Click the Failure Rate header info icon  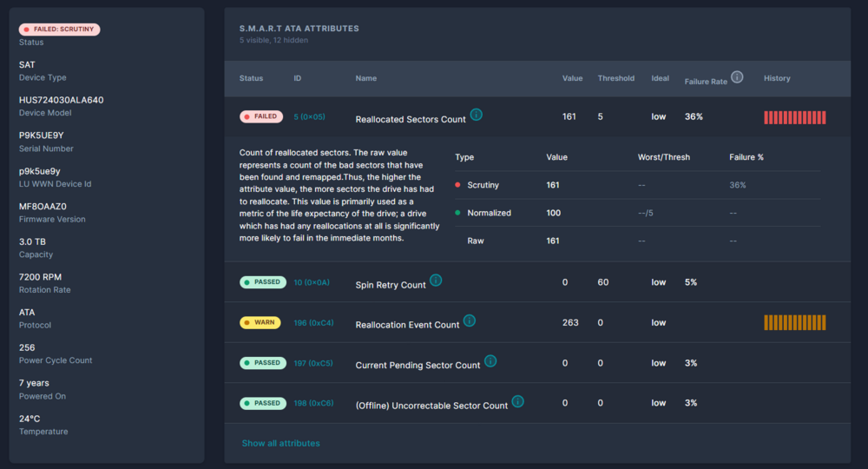(x=737, y=77)
